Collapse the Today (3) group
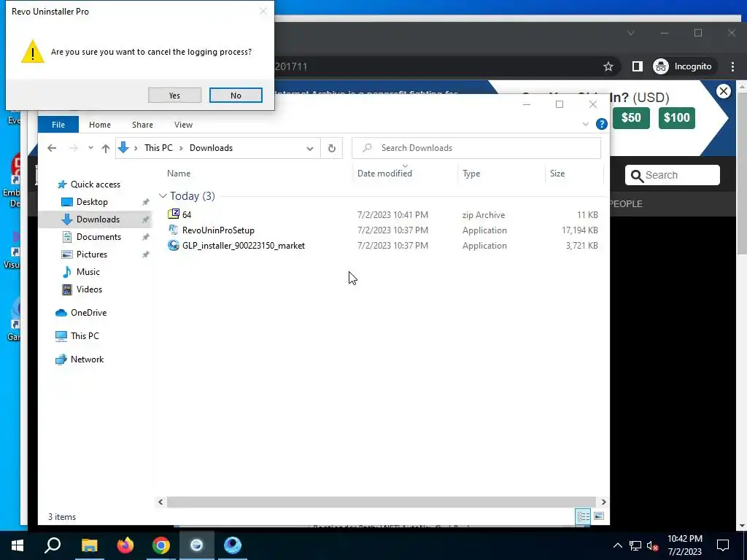747x560 pixels. point(163,195)
